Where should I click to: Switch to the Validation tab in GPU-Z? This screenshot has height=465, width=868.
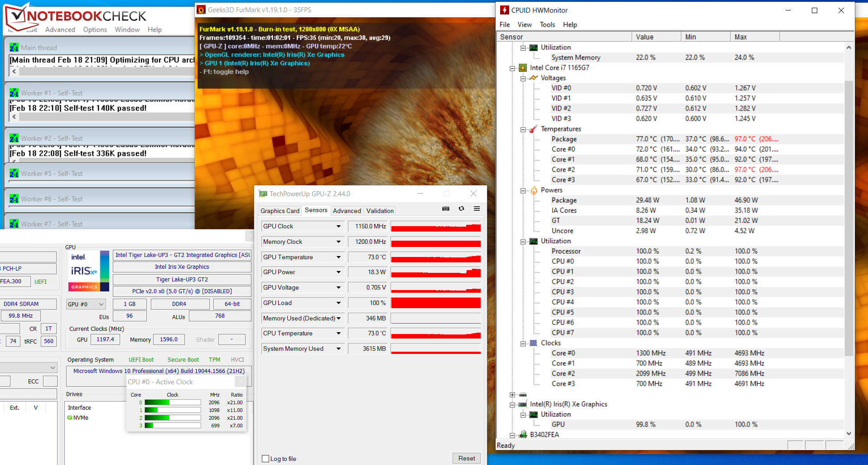click(x=380, y=211)
